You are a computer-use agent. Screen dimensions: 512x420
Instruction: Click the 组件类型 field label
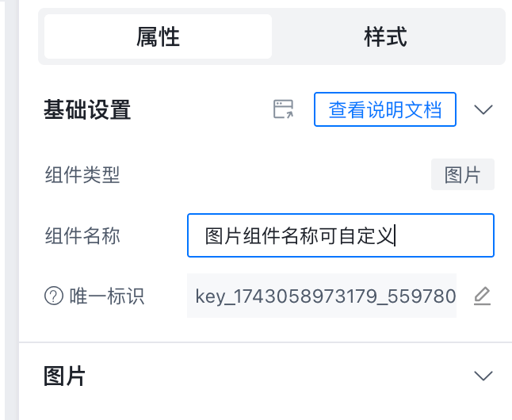point(82,174)
